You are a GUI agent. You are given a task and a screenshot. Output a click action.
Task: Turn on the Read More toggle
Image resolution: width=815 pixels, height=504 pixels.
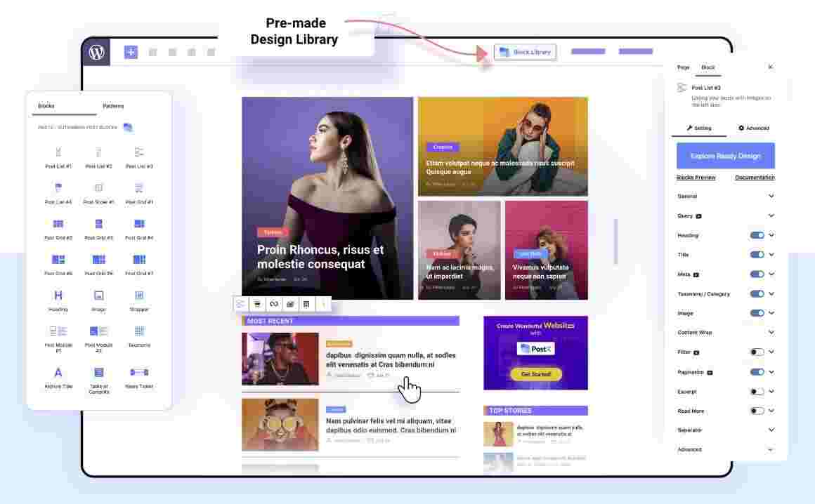point(757,411)
